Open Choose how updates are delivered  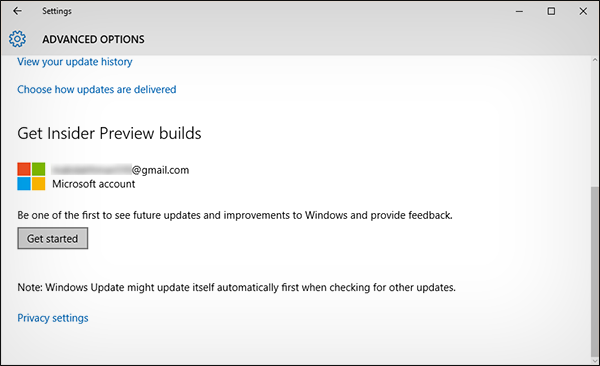coord(97,89)
